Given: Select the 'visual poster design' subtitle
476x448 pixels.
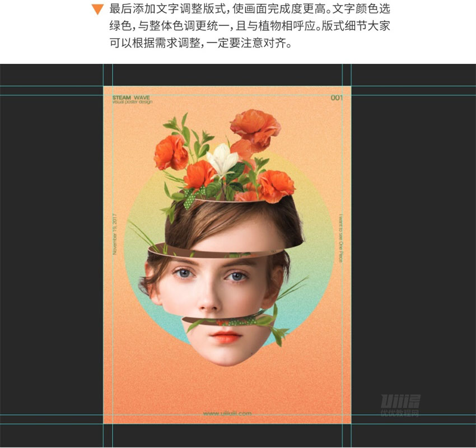Looking at the screenshot, I should tap(132, 102).
